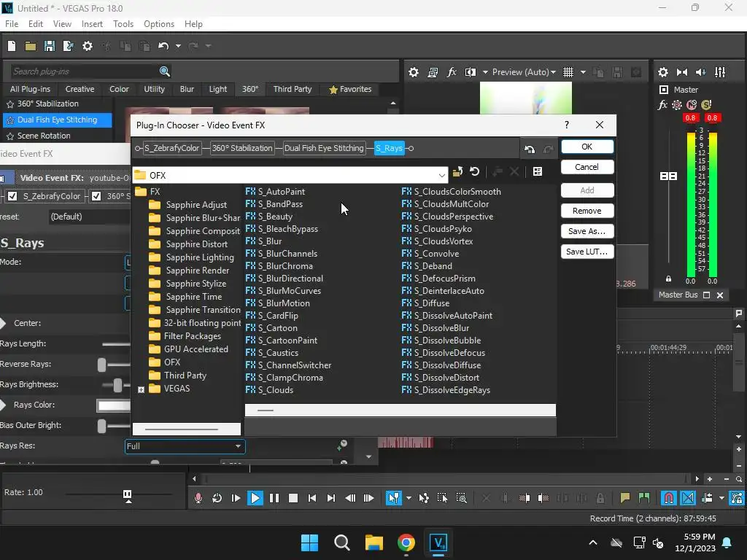Toggle Auto Crossfades in the timeline toolbar
This screenshot has width=747, height=560.
click(x=688, y=498)
